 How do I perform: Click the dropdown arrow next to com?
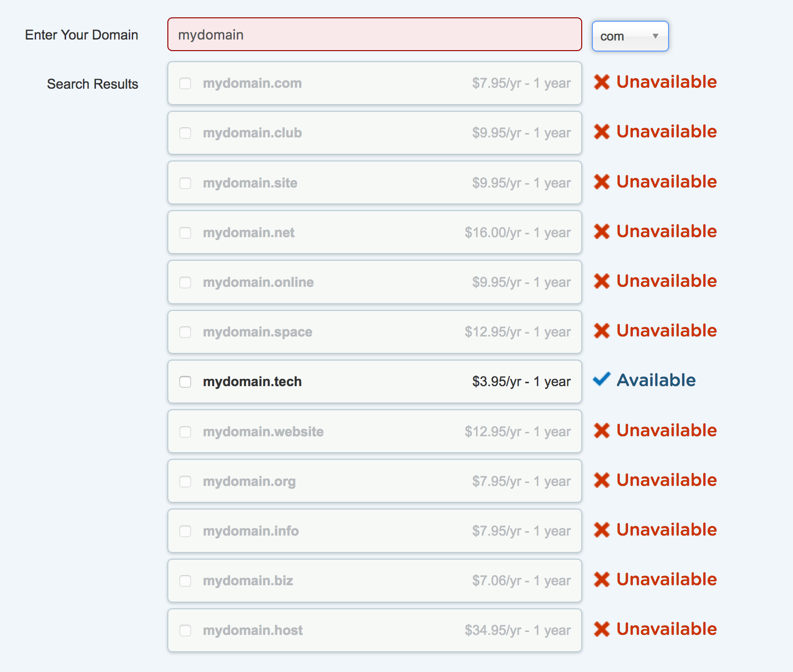(x=656, y=36)
